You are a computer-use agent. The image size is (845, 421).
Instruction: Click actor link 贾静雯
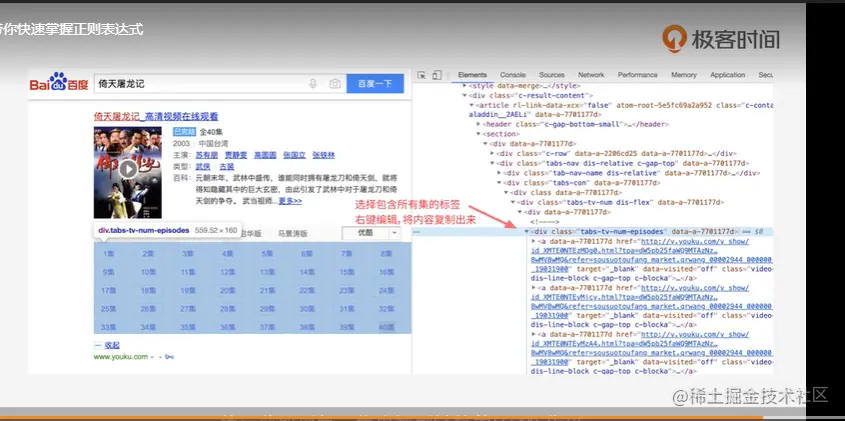(236, 155)
